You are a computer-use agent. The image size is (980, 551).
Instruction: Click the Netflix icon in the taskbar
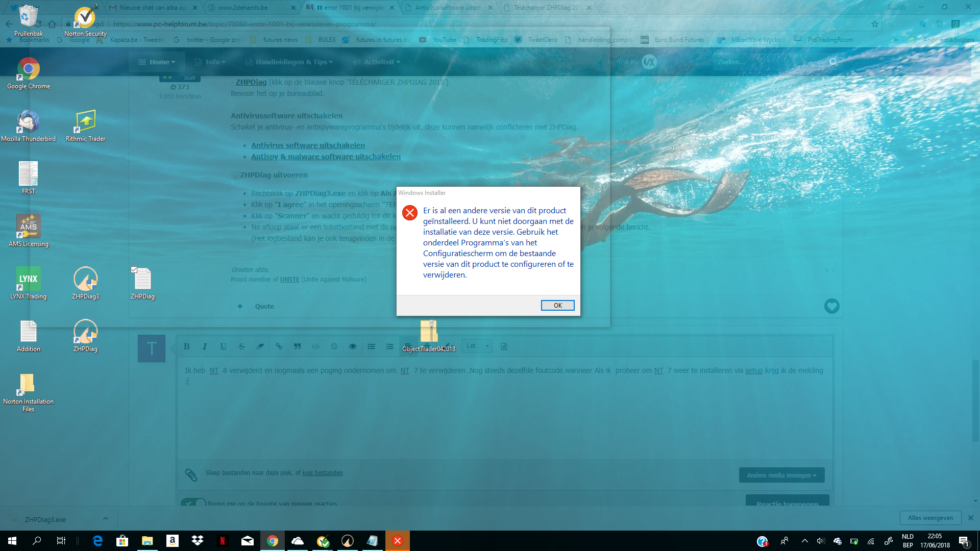click(222, 541)
